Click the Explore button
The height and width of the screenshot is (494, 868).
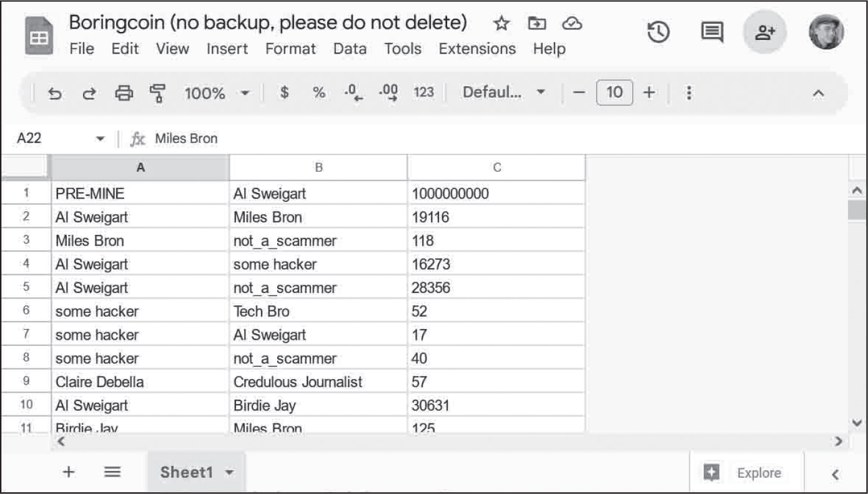point(746,473)
